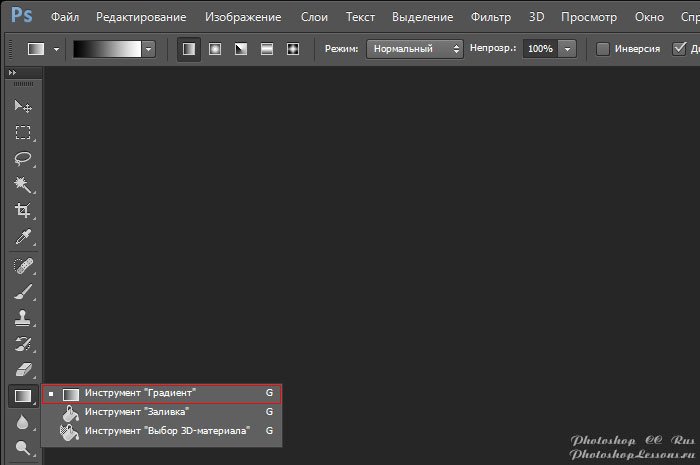Choose the Eyedropper tool
The image size is (700, 465).
[22, 237]
